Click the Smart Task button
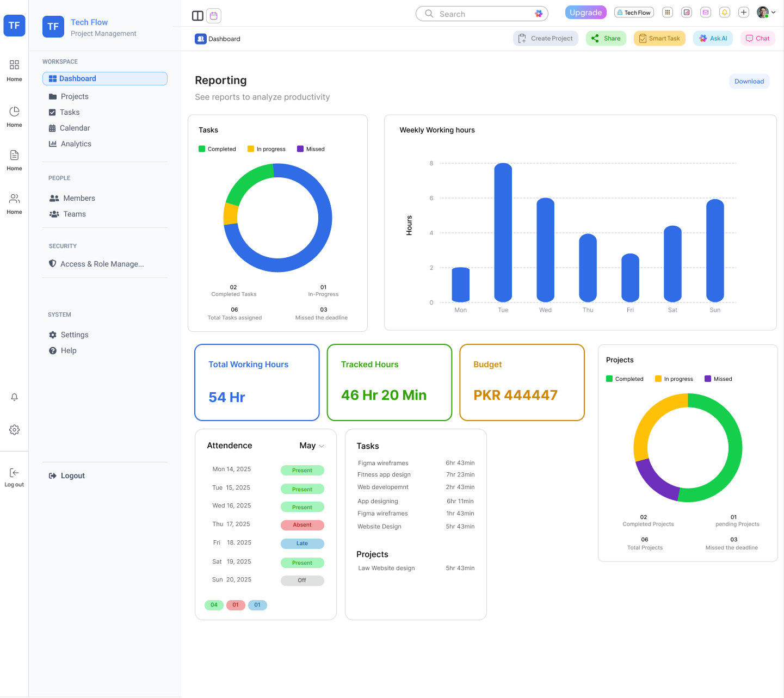The height and width of the screenshot is (698, 784). click(x=659, y=38)
